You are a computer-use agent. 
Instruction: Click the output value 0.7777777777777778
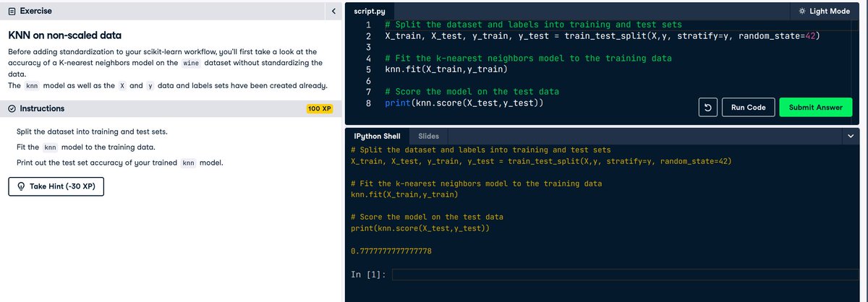tap(391, 251)
